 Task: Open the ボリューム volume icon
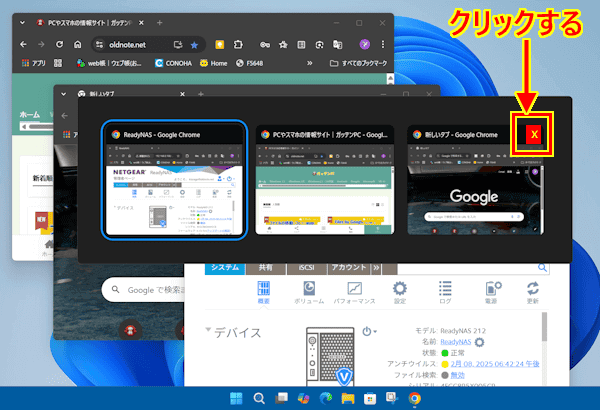point(309,293)
